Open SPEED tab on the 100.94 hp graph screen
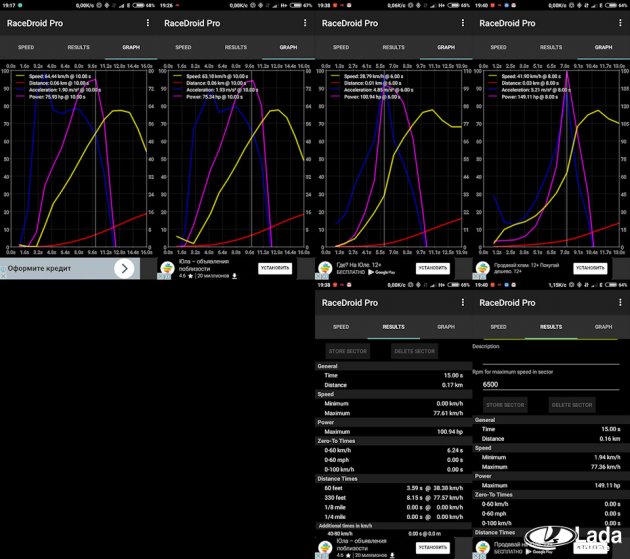The image size is (630, 559). click(x=341, y=47)
